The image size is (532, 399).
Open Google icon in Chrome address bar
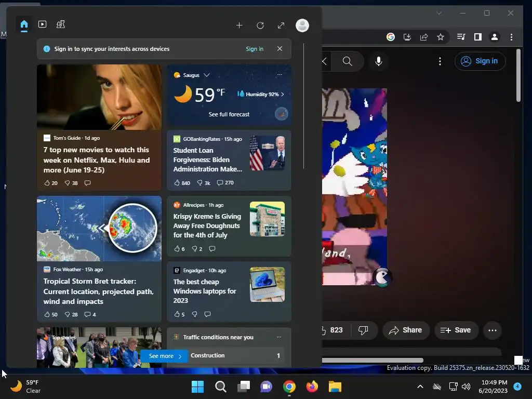pos(391,37)
